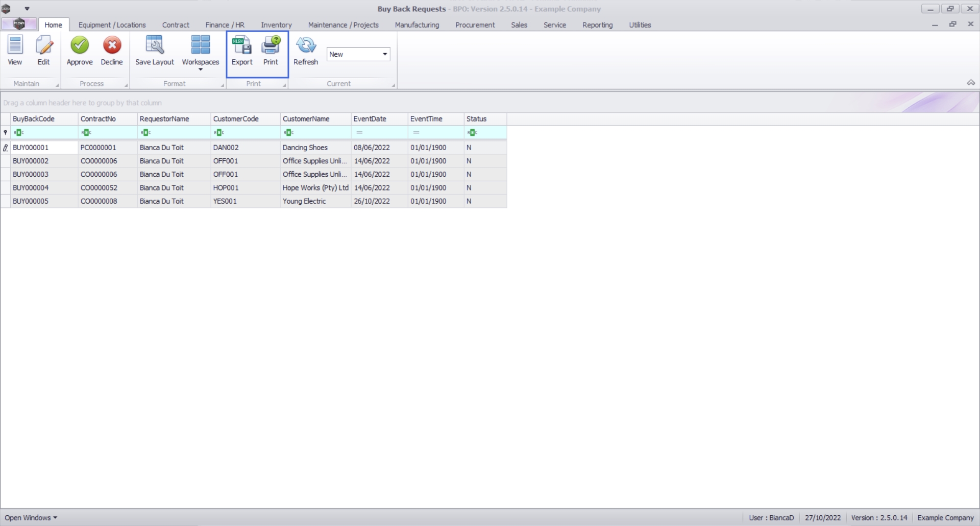This screenshot has width=980, height=526.
Task: Sort by BuyBackCode column header
Action: click(x=44, y=119)
